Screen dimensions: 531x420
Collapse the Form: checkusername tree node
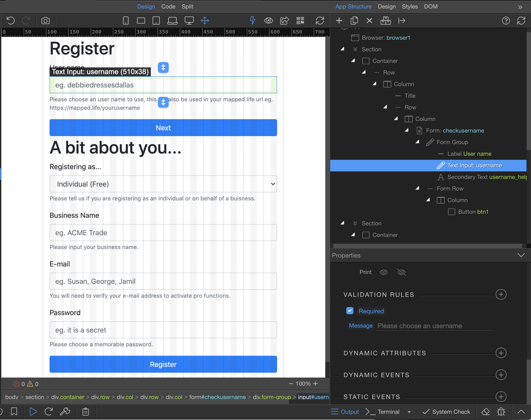click(x=407, y=130)
